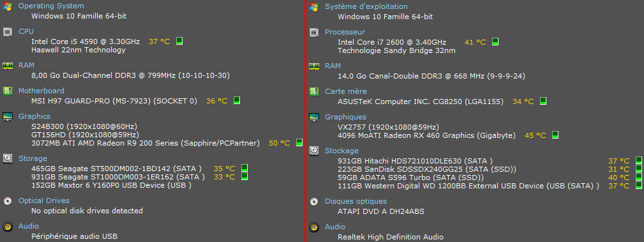The height and width of the screenshot is (242, 644).
Task: Open the Processeur section link
Action: [345, 32]
